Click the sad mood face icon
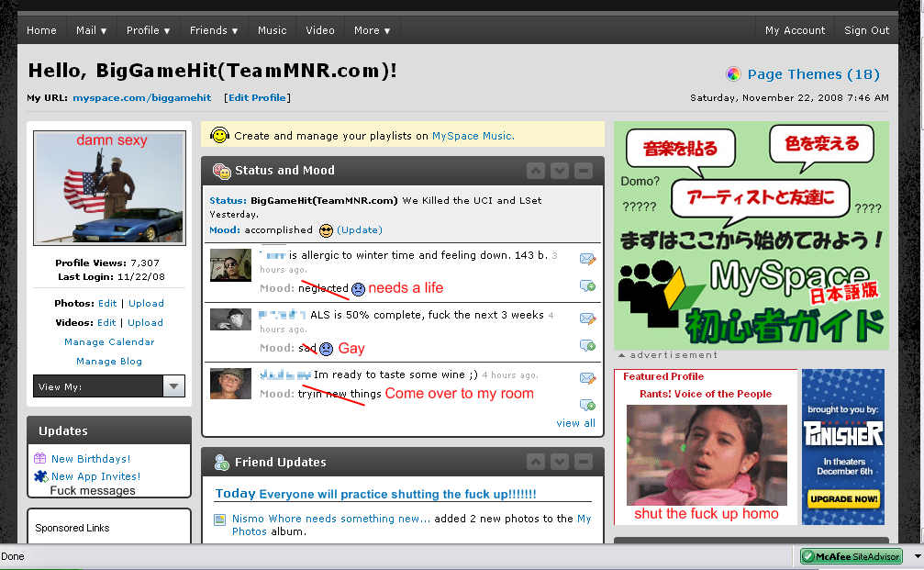 (326, 349)
